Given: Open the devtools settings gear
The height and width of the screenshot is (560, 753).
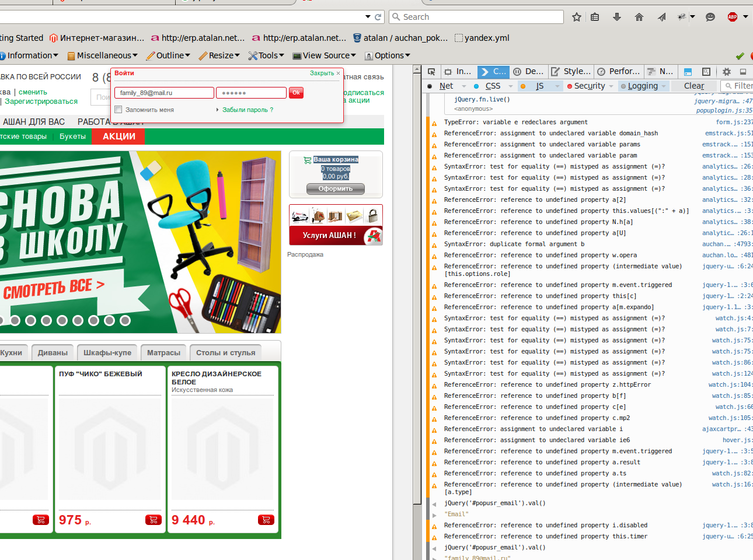Looking at the screenshot, I should [x=727, y=72].
